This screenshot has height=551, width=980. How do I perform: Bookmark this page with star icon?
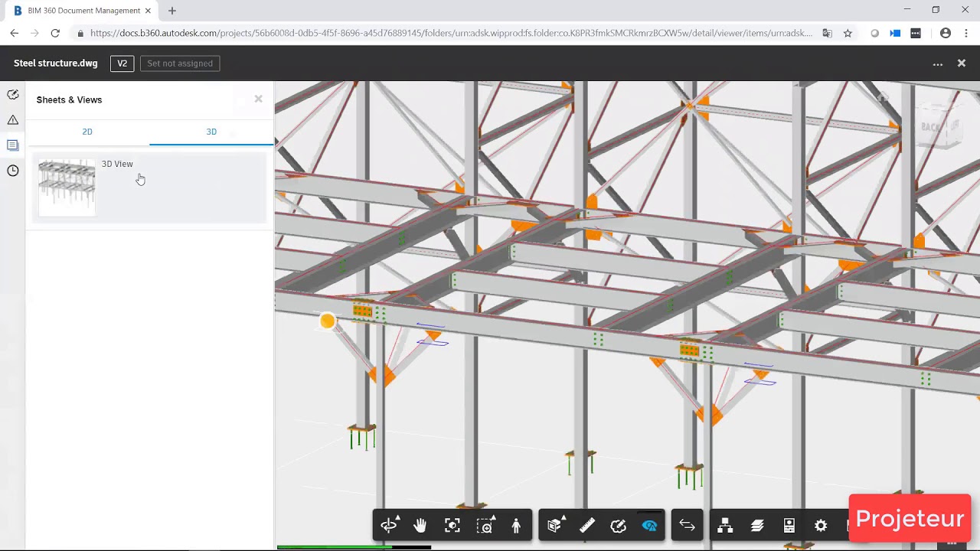848,33
